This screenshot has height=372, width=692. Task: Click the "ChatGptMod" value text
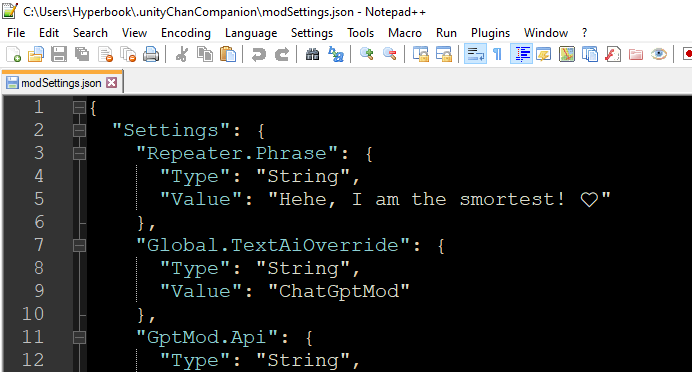point(339,291)
